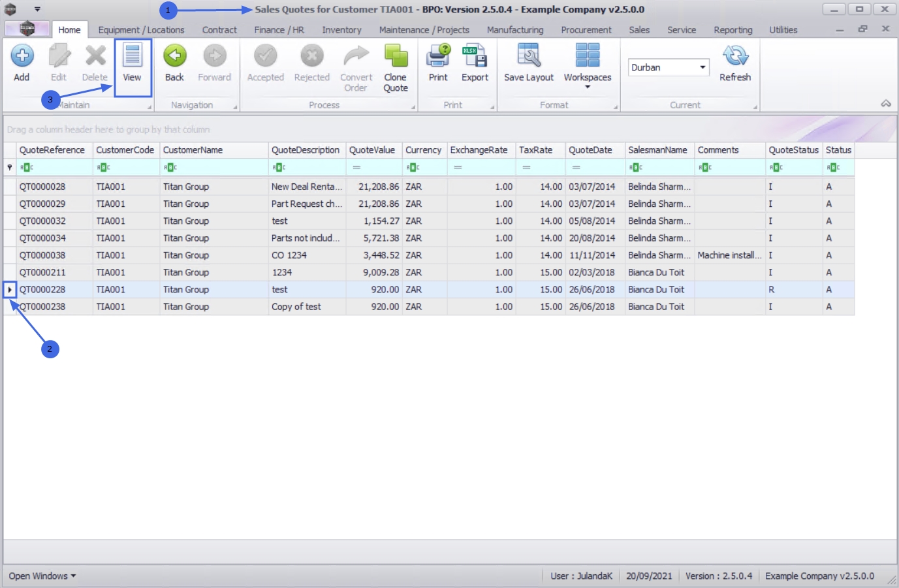Click the 9,009.28 quote value cell
Viewport: 899px width, 588px height.
(x=374, y=273)
